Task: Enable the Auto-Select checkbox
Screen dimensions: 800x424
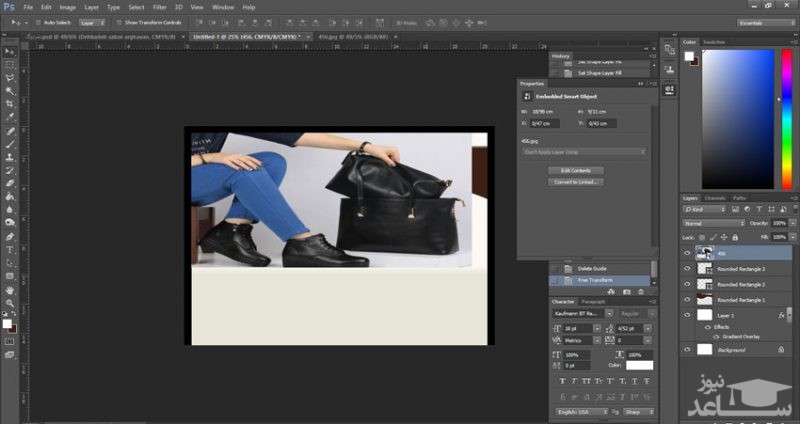Action: (39, 21)
